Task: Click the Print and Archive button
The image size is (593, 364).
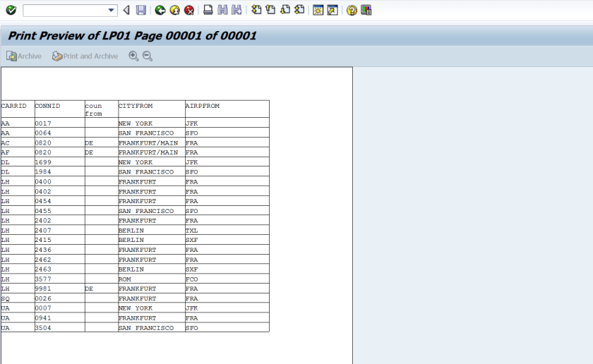Action: click(85, 56)
